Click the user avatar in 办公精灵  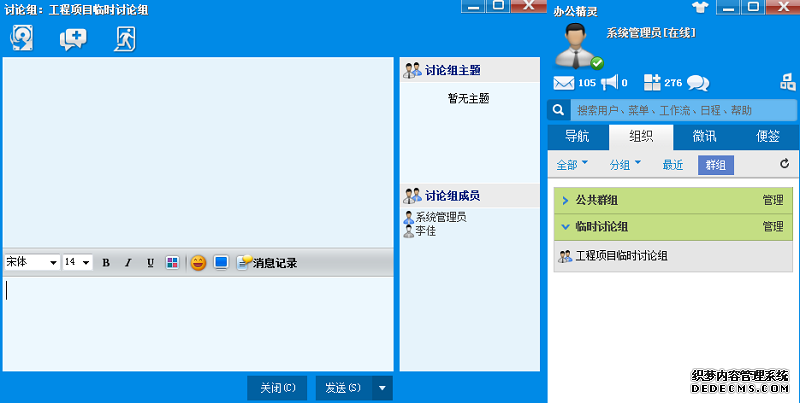tap(576, 46)
